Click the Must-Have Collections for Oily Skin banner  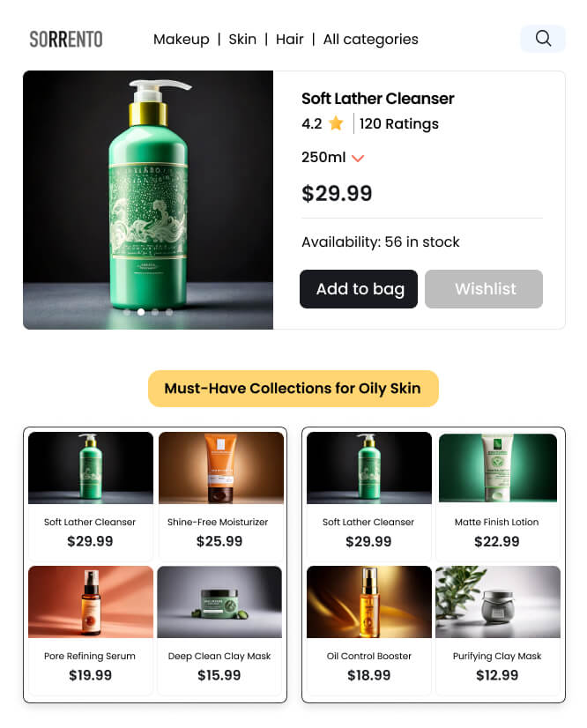(293, 389)
